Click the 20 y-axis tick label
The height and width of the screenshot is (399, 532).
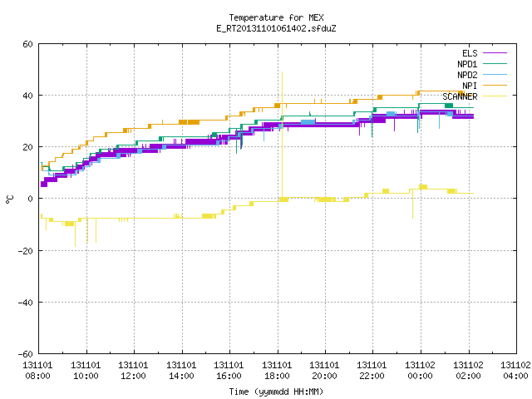[27, 147]
